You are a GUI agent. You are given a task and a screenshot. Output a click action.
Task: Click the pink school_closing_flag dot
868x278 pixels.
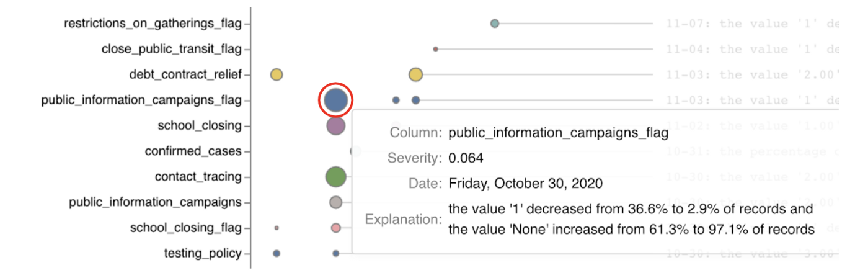tap(336, 228)
